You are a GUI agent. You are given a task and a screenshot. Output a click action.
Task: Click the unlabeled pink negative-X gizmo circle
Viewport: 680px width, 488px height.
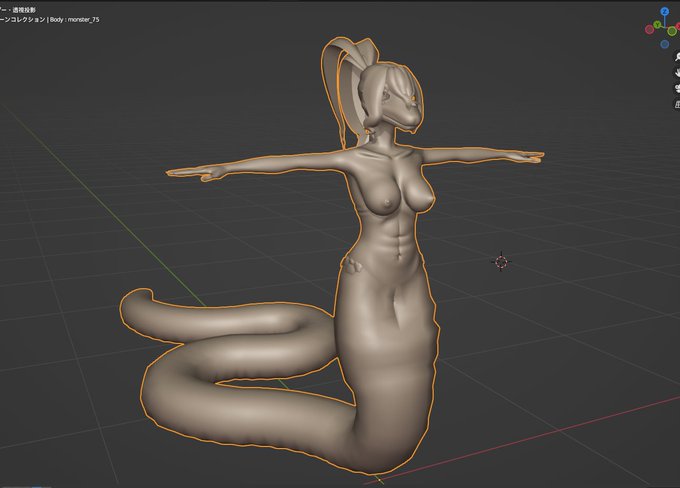[x=650, y=29]
